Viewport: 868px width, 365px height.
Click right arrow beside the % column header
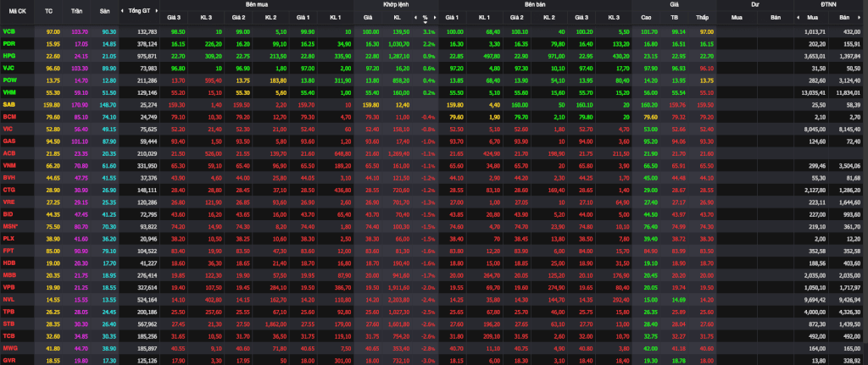433,18
